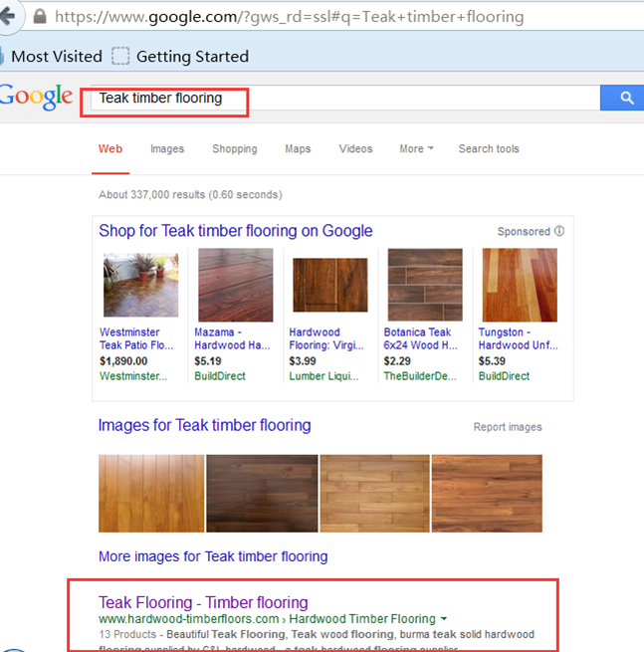Switch to the Images tab
Viewport: 644px width, 652px height.
click(167, 149)
